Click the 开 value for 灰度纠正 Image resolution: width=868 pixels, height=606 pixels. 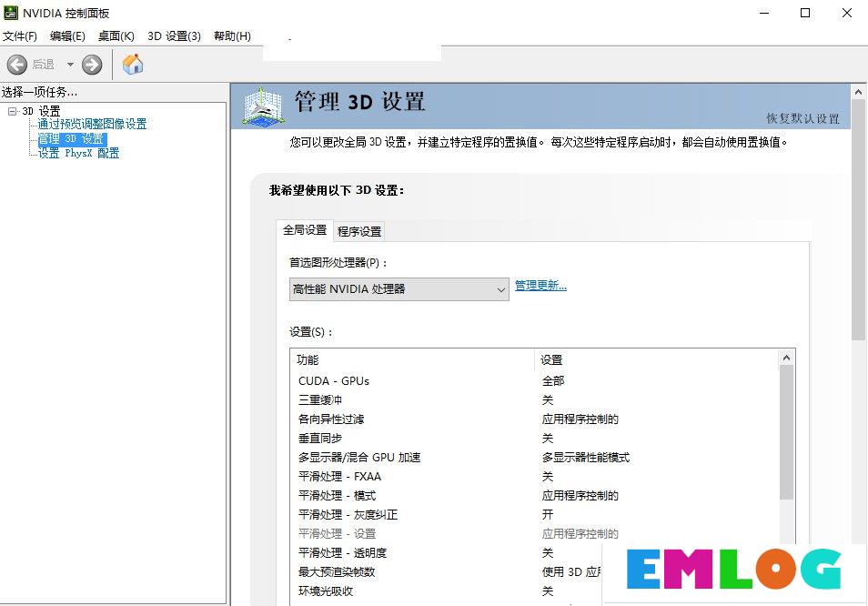pos(548,515)
